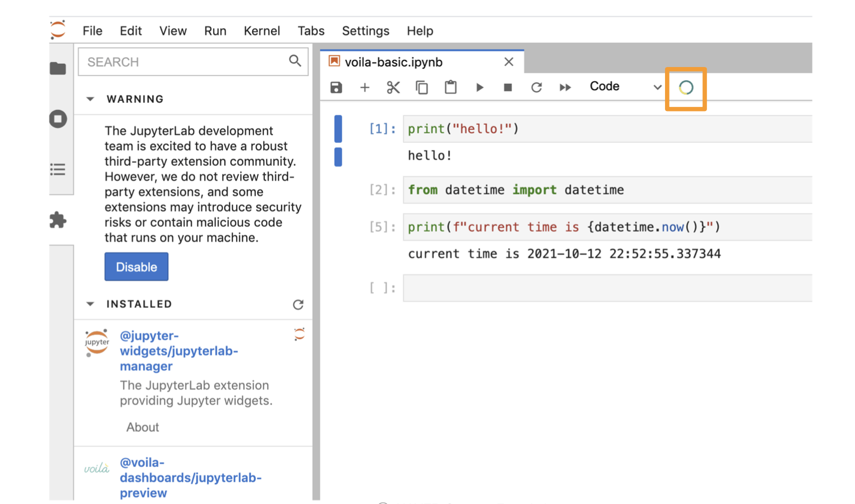Restart kernel and run all cells
Screen dimensions: 855x504
(565, 87)
